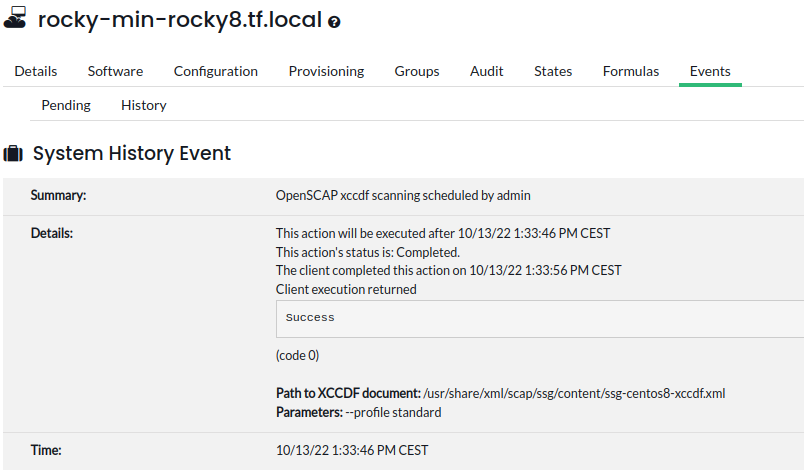Click the Success output text box
804x475 pixels.
tap(540, 318)
